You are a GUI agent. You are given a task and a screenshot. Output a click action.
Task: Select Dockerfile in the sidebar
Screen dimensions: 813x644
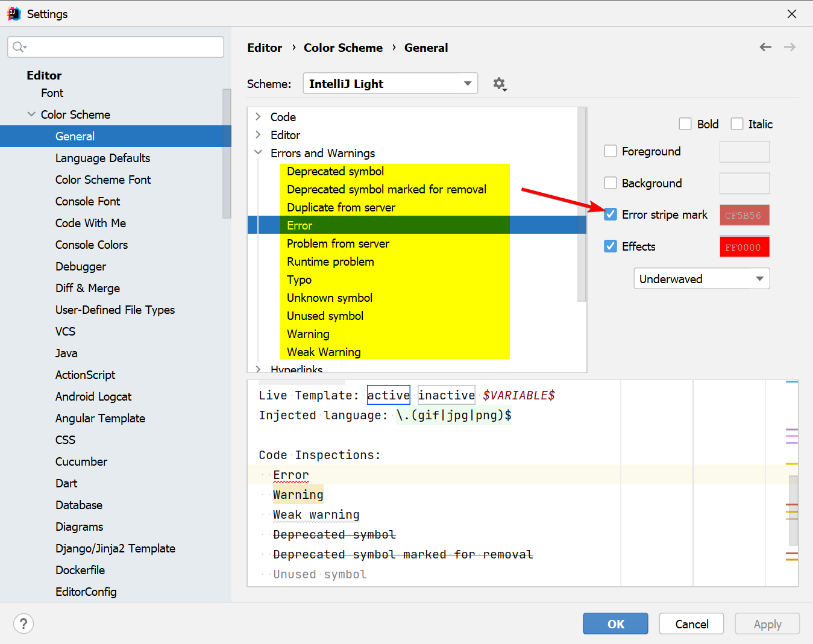[x=80, y=570]
